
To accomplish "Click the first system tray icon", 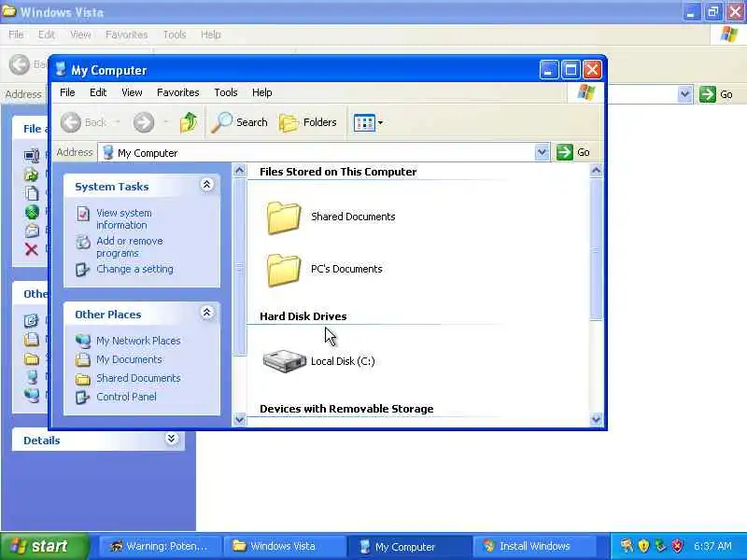I will pos(626,546).
